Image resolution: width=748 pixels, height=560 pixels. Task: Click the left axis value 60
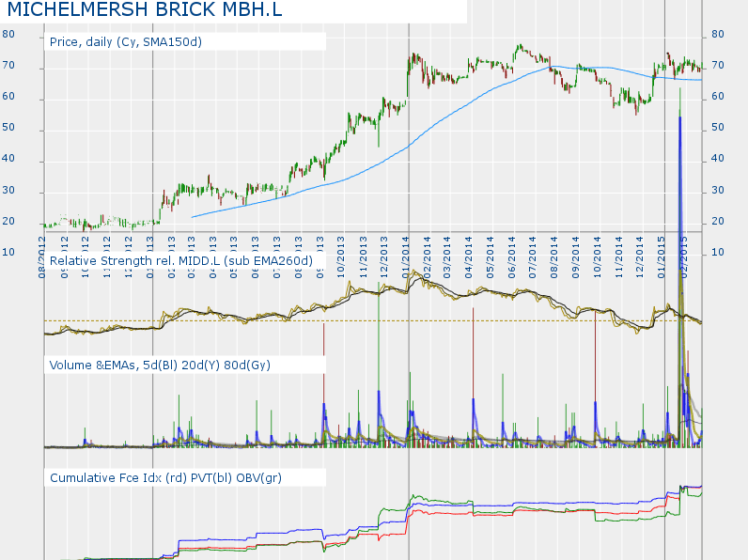(8, 97)
